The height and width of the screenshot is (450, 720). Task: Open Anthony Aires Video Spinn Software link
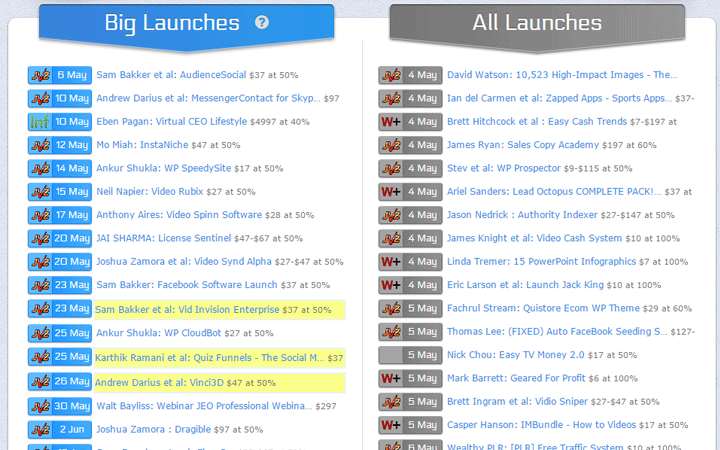click(179, 215)
